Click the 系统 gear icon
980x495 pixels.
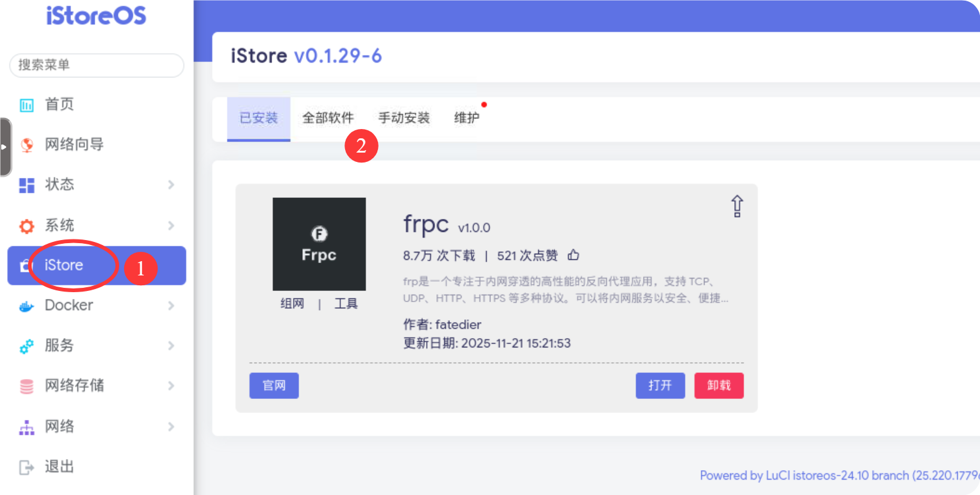pos(27,226)
